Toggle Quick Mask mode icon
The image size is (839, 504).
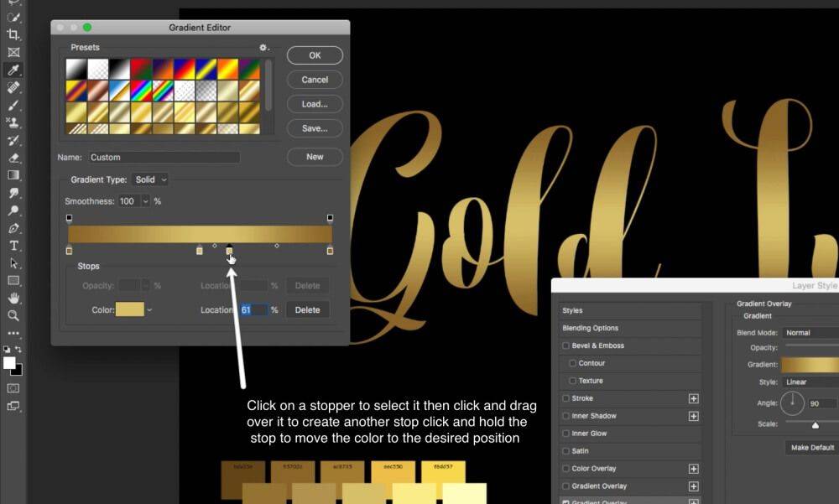click(13, 388)
